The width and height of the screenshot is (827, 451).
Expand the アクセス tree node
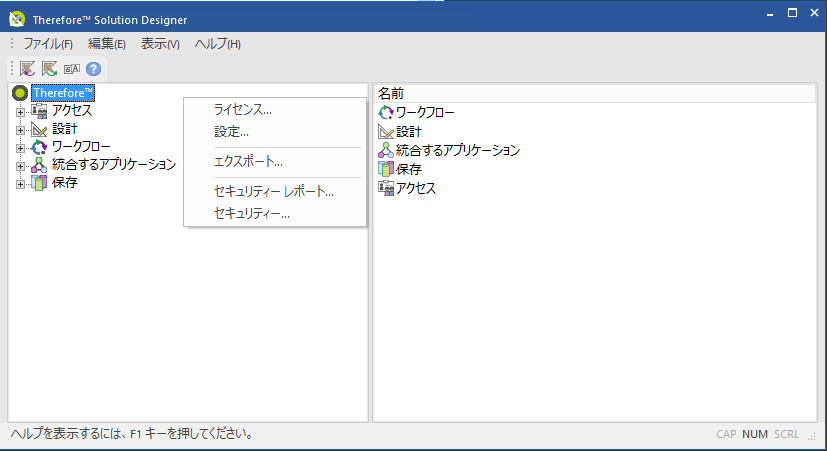pos(20,112)
